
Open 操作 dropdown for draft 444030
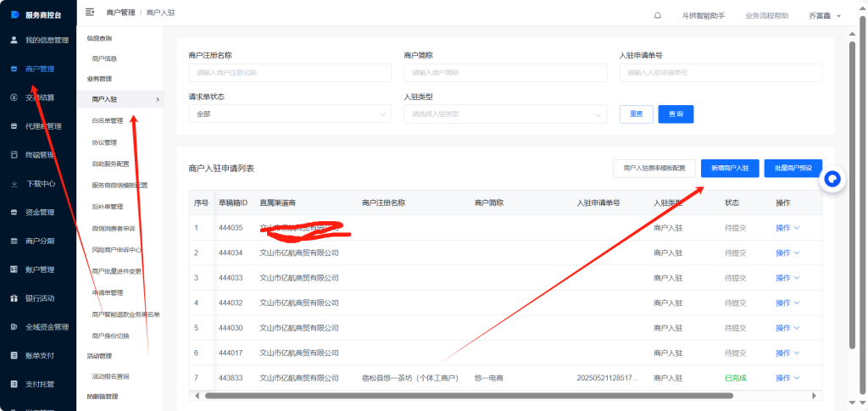click(787, 328)
